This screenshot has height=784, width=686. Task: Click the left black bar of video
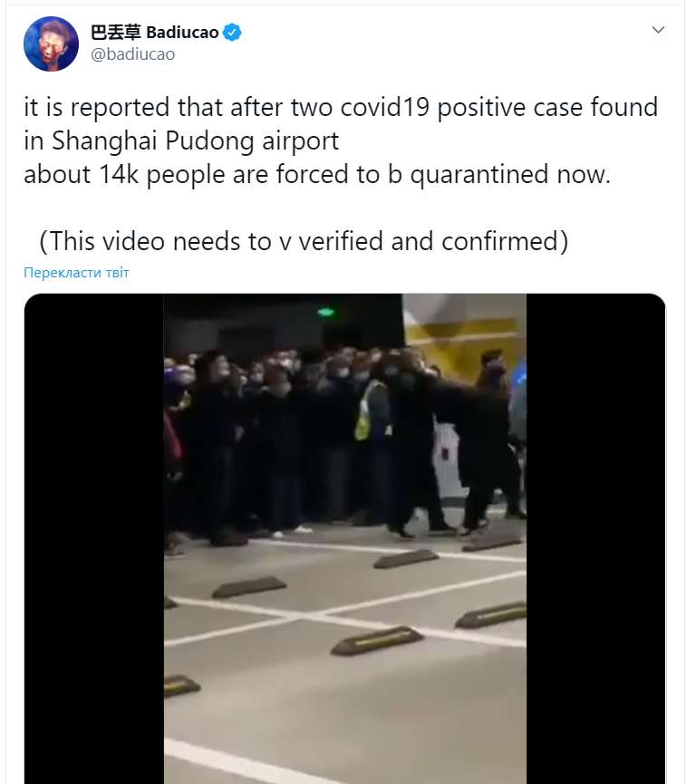pos(94,538)
